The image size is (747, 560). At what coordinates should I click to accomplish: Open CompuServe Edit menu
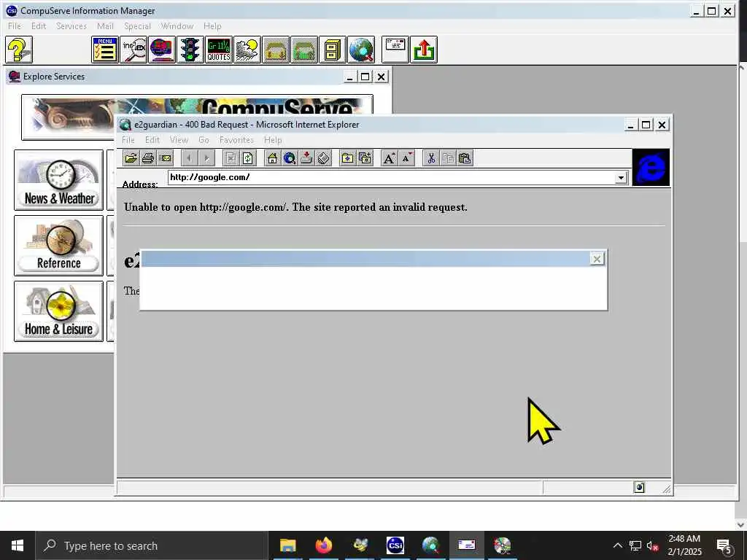pos(39,26)
